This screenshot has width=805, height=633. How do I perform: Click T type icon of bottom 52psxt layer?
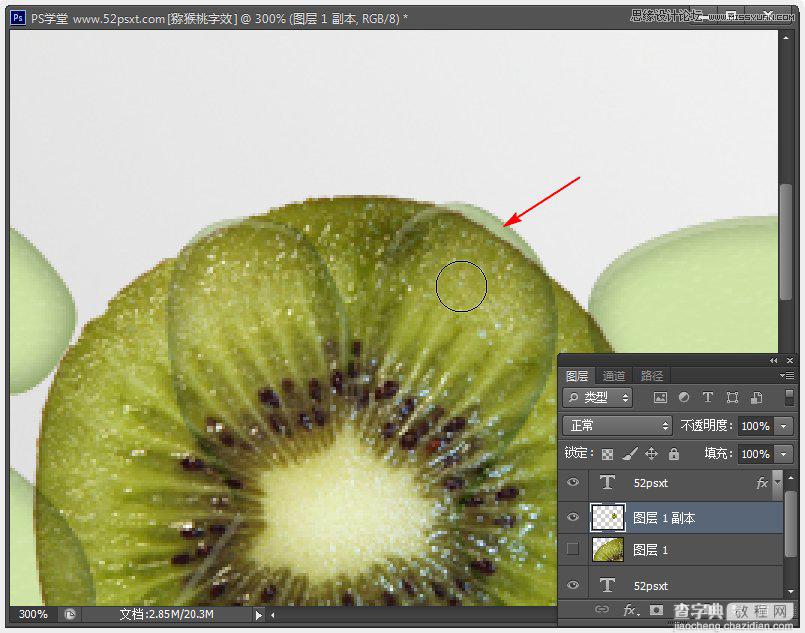607,585
